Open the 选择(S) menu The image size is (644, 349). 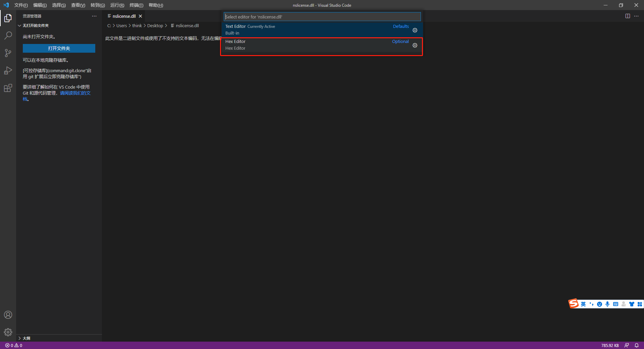point(59,5)
